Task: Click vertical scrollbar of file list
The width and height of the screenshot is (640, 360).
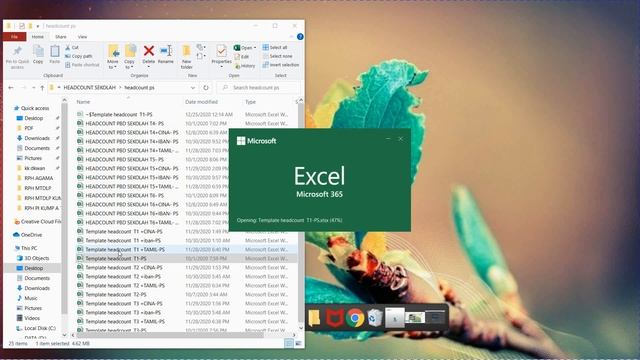Action: 301,212
